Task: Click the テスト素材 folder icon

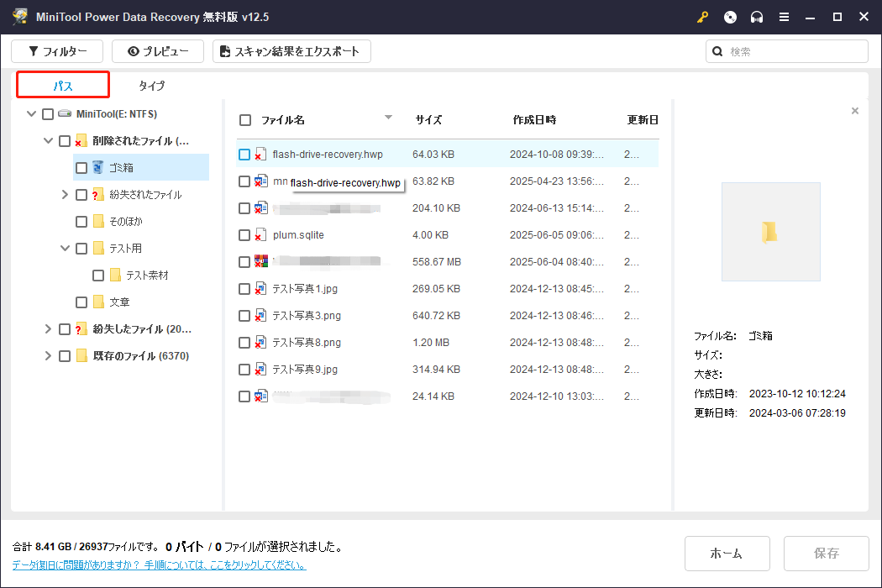Action: coord(115,276)
